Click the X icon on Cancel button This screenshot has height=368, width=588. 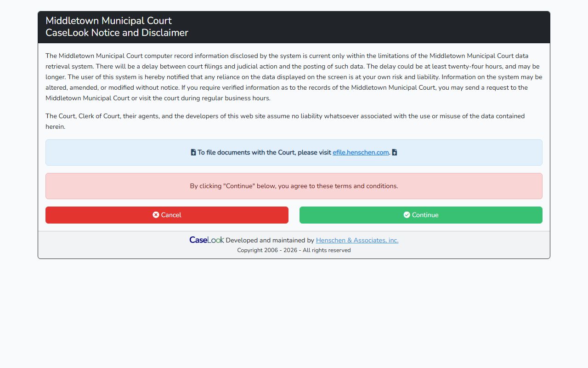(x=156, y=215)
